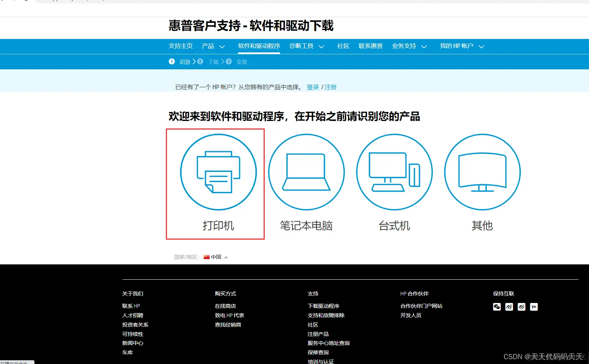Open footer link 保修查询
This screenshot has width=589, height=364.
point(318,352)
